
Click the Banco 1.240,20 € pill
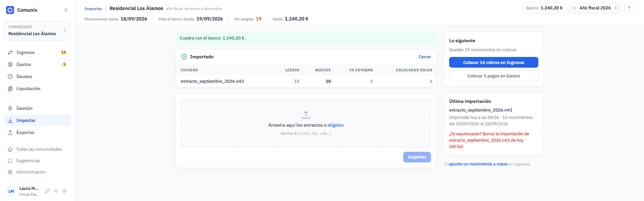tap(544, 8)
